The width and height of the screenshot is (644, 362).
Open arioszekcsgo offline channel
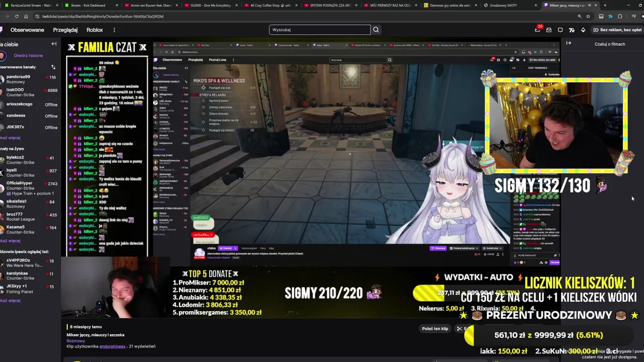point(30,105)
